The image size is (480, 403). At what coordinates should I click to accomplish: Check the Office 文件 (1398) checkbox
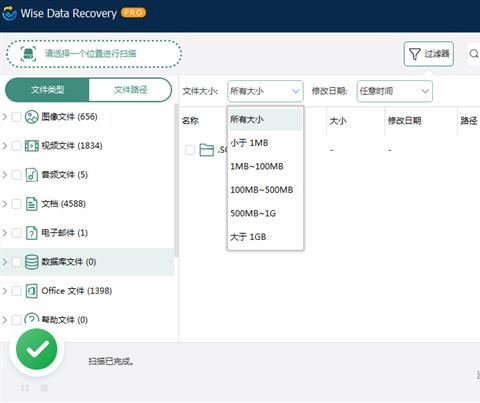16,291
